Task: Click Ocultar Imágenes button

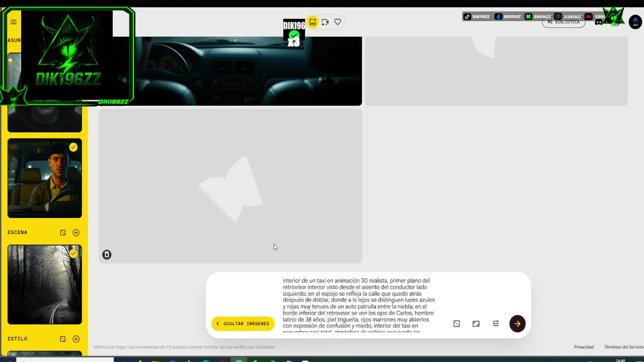Action: [243, 324]
